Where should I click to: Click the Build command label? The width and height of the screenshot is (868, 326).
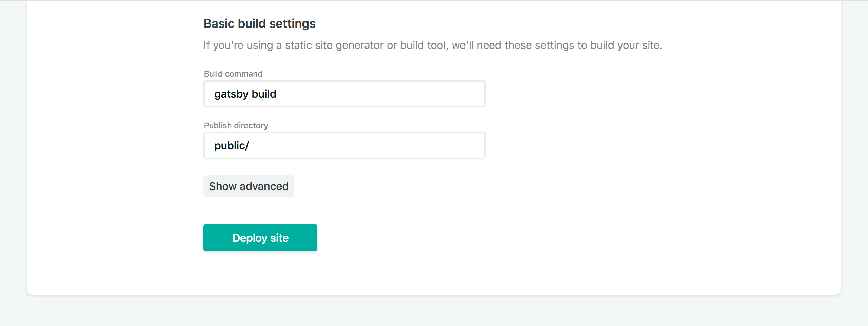233,74
